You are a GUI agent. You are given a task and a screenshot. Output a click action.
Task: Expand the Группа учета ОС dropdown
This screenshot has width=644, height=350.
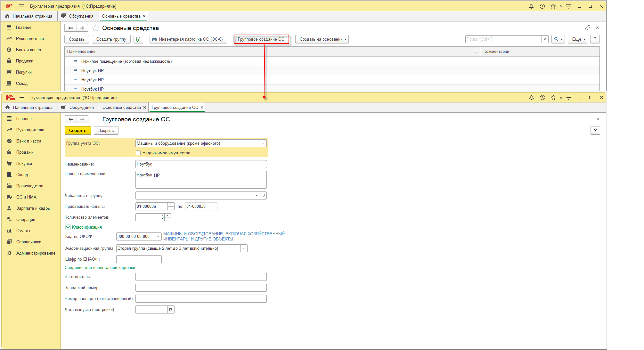263,143
